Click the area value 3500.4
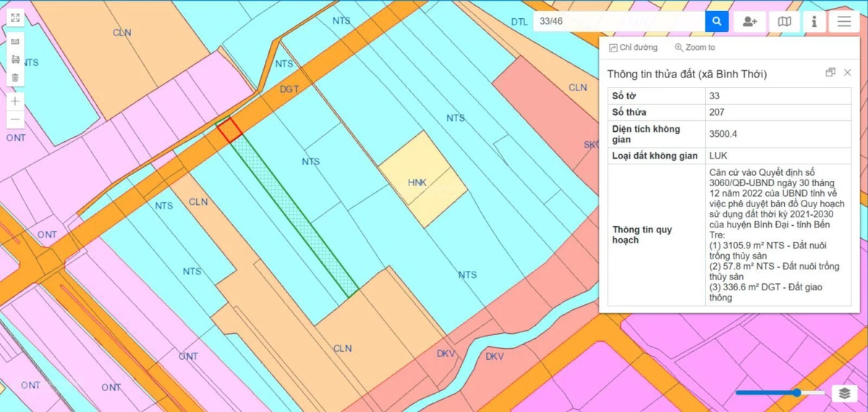 (723, 134)
